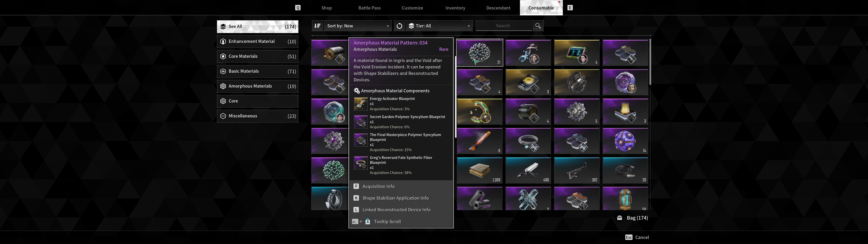The height and width of the screenshot is (244, 868).
Task: Select the blue lantern capsule item
Action: coord(625,198)
